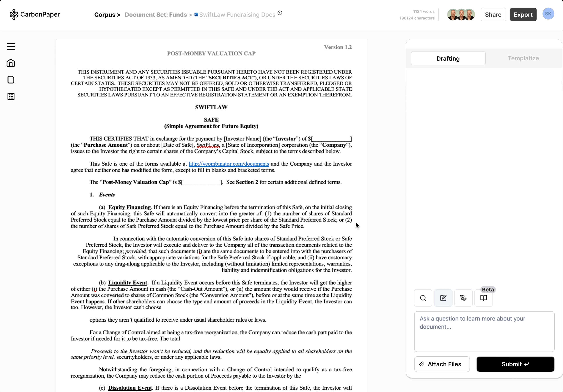
Task: Toggle the compose tool in the chat toolbar
Action: (x=443, y=298)
